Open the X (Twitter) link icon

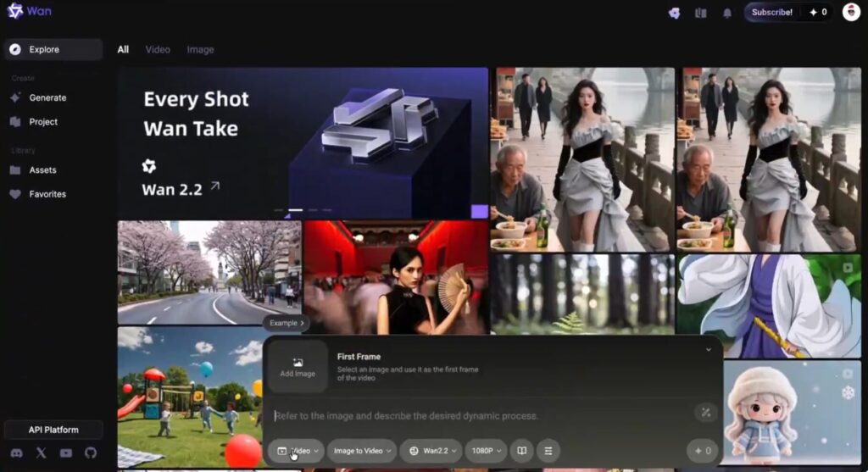pyautogui.click(x=41, y=453)
